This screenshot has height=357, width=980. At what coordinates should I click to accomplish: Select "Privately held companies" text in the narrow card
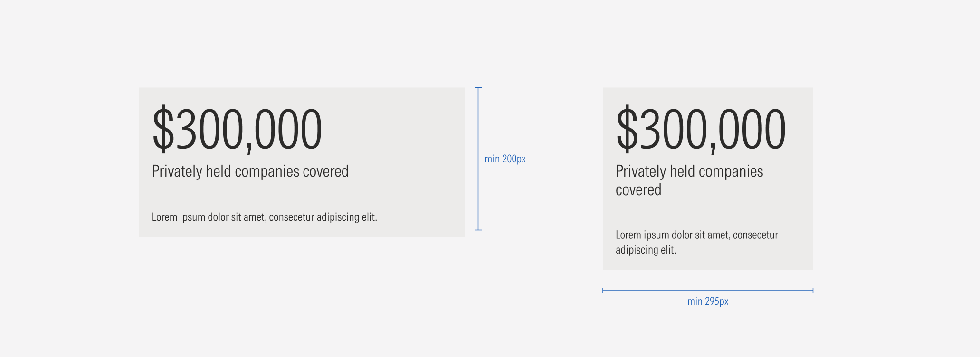click(689, 171)
